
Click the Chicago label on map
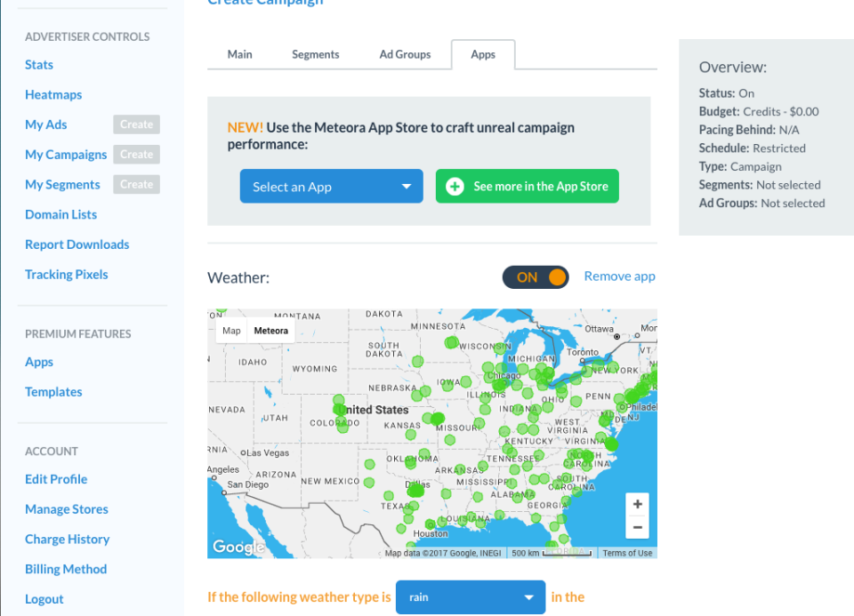point(504,375)
